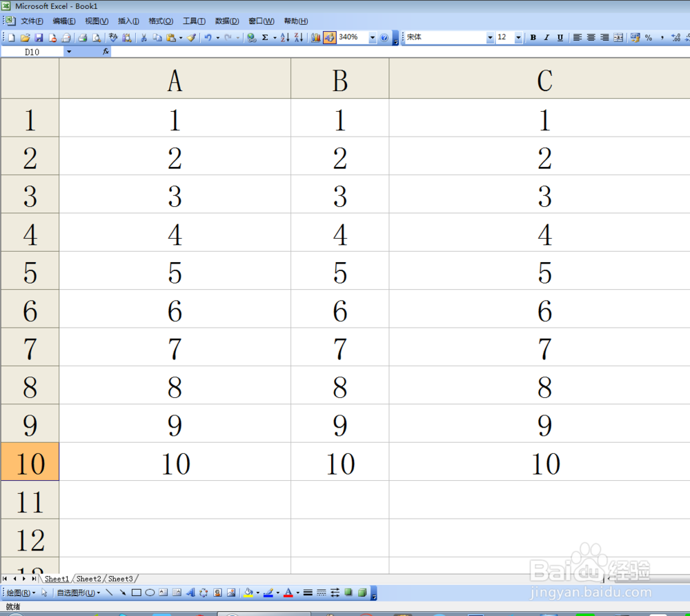
Task: Draw a rectangle shape
Action: (137, 593)
